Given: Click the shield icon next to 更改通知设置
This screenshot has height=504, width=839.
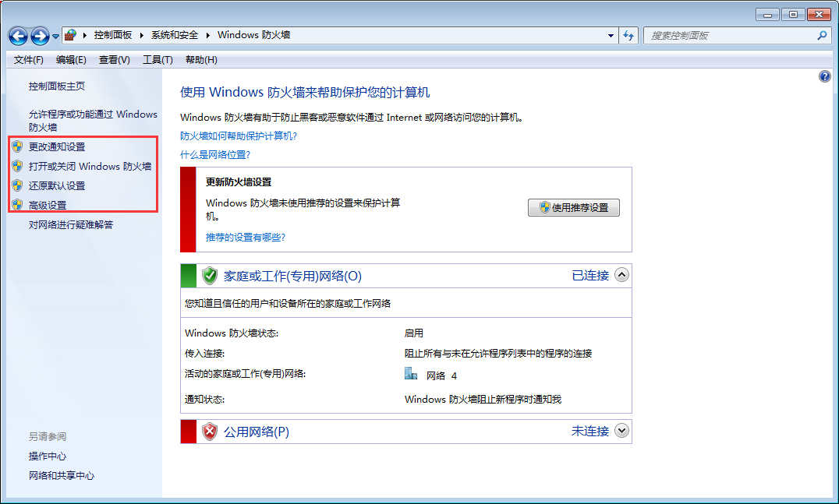Looking at the screenshot, I should pyautogui.click(x=17, y=146).
